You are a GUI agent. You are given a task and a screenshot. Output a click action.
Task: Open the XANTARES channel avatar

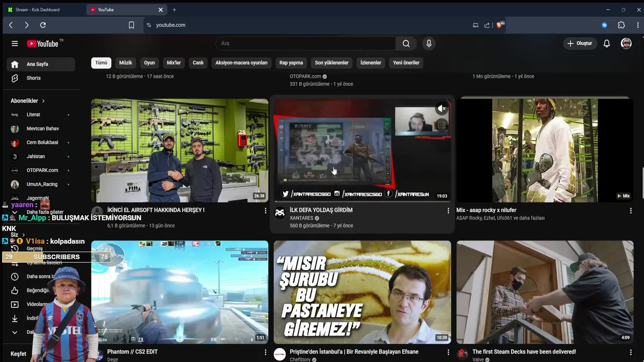[x=280, y=213]
